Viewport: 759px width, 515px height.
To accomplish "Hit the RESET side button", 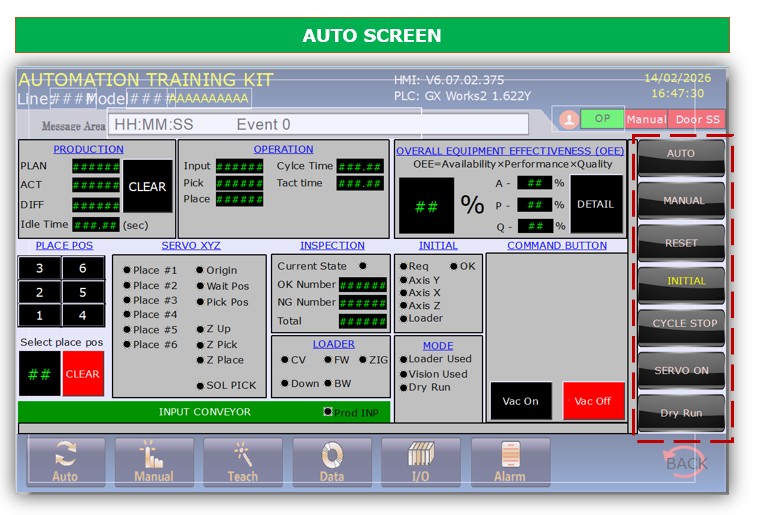I will point(682,243).
